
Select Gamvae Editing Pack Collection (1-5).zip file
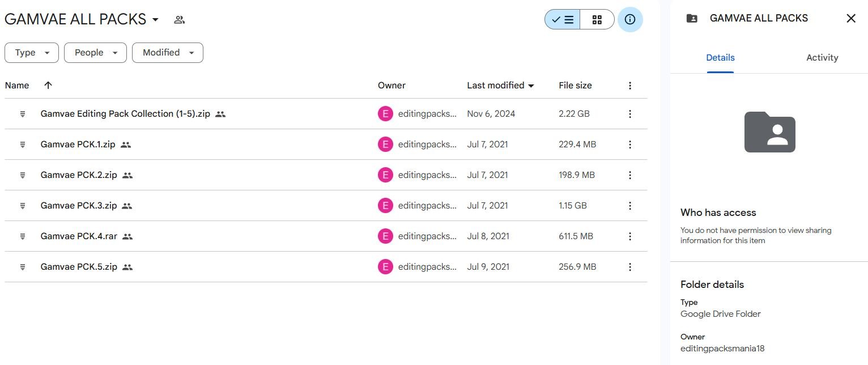tap(125, 114)
